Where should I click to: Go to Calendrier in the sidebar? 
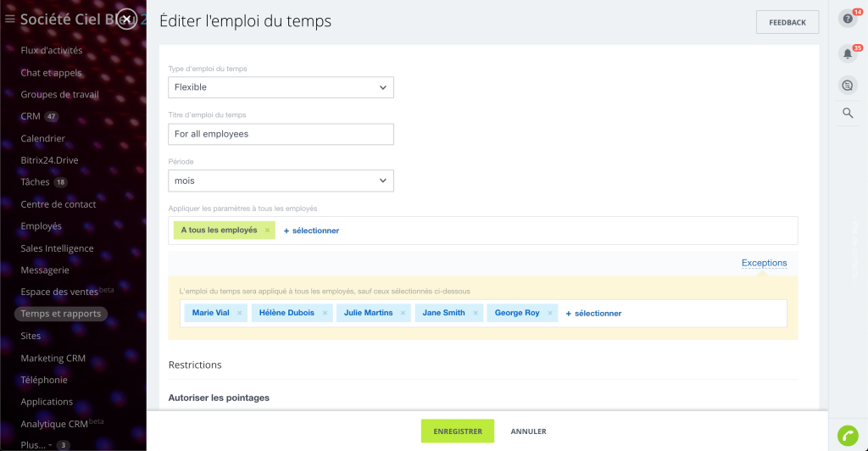(42, 138)
